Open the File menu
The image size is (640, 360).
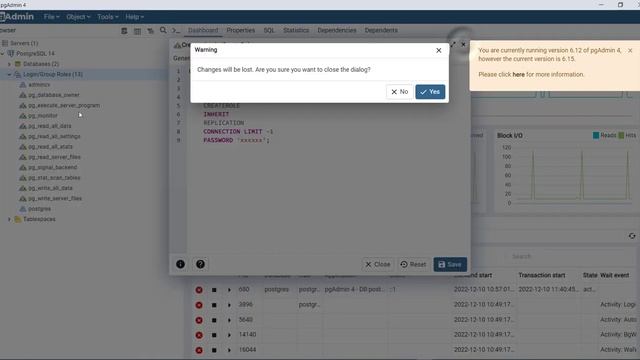[51, 17]
